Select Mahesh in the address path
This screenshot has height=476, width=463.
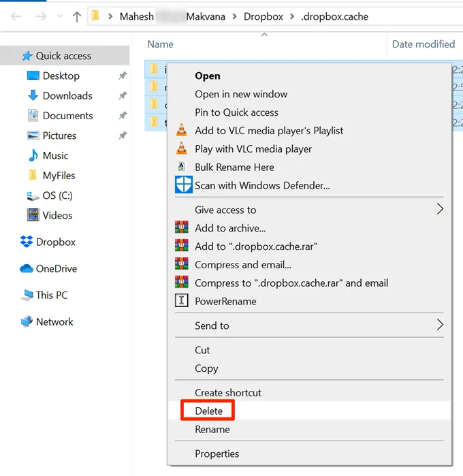tap(137, 16)
